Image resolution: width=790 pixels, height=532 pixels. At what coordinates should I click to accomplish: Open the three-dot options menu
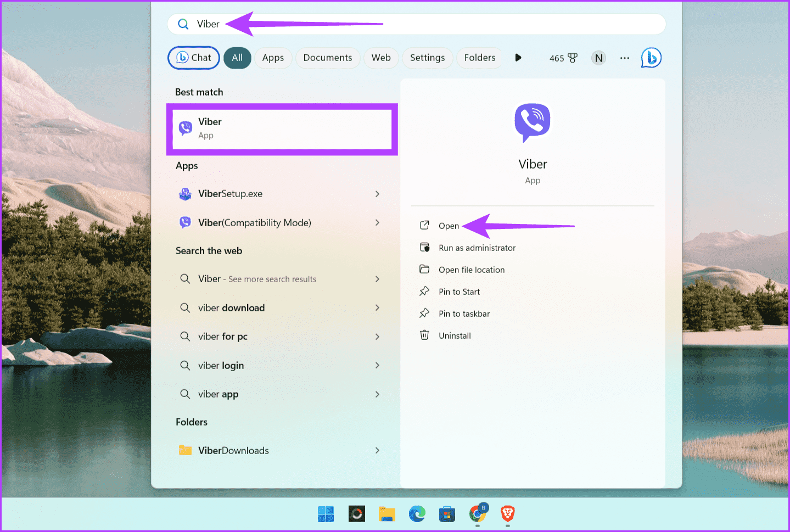[625, 58]
